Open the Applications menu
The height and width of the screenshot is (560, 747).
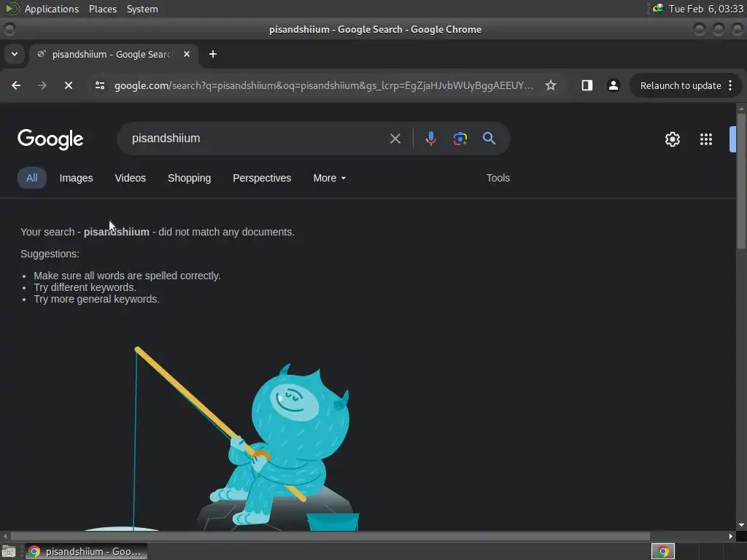(52, 9)
